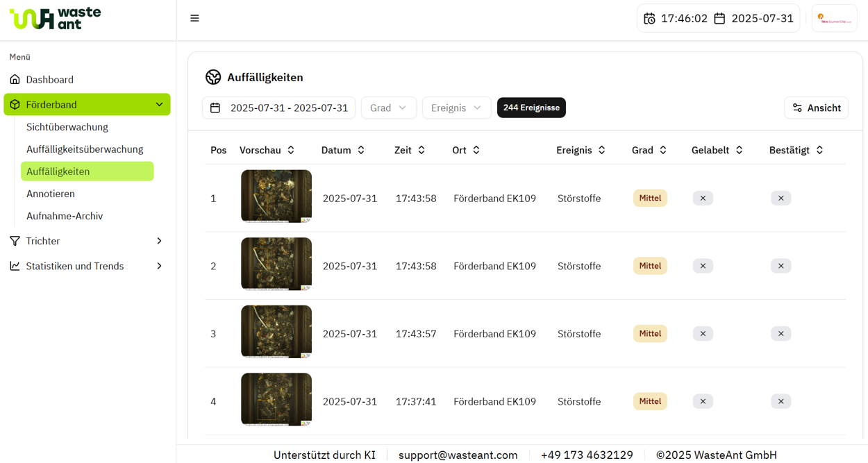Open the row 3 preview thumbnail
The height and width of the screenshot is (463, 868).
(276, 332)
